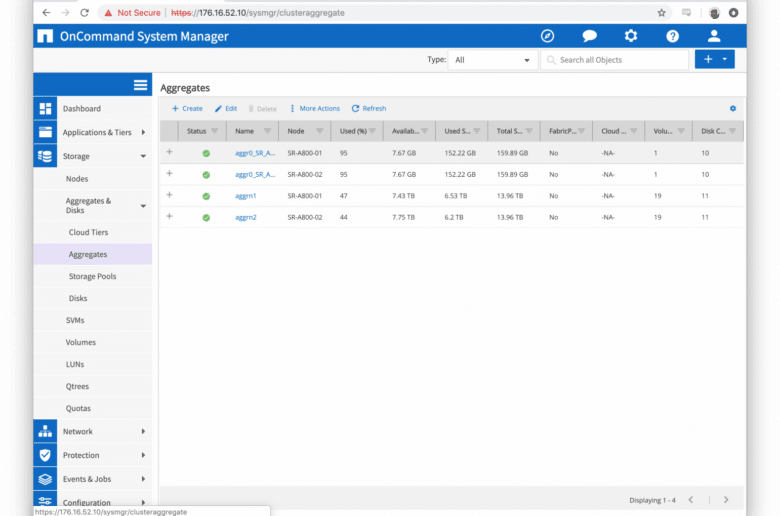The height and width of the screenshot is (516, 780).
Task: Open Volumes in the sidebar
Action: tap(81, 342)
